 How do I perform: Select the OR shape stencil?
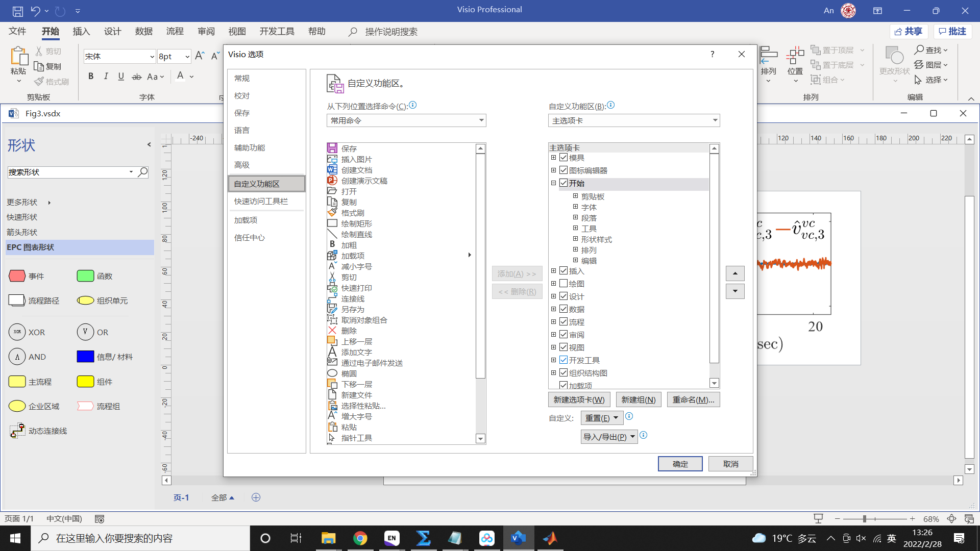(x=85, y=332)
